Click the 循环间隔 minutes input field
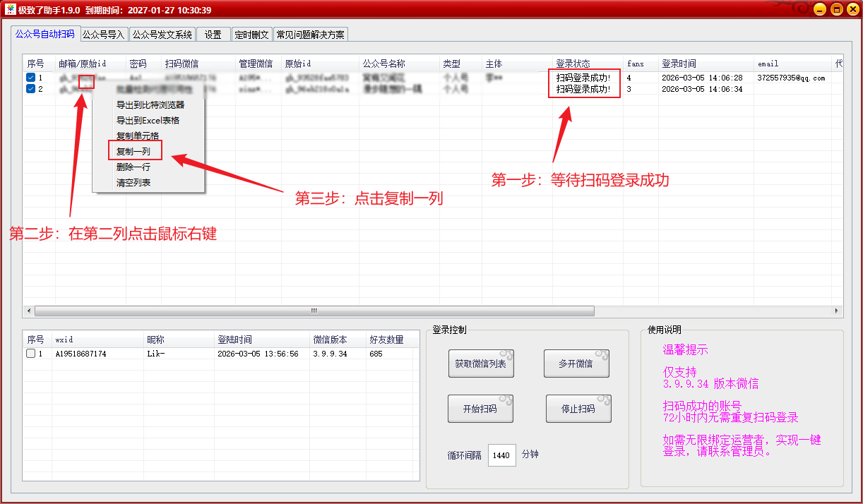 pos(501,455)
